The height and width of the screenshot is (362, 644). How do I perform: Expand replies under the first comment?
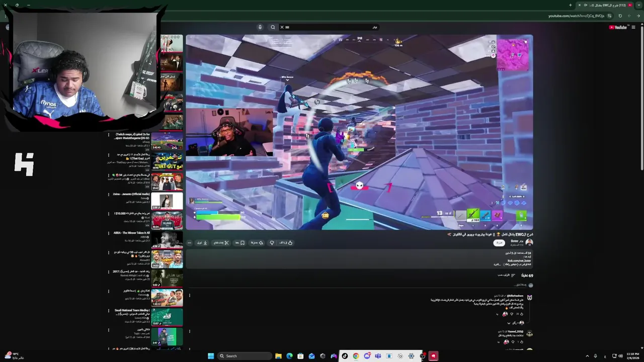(x=515, y=323)
